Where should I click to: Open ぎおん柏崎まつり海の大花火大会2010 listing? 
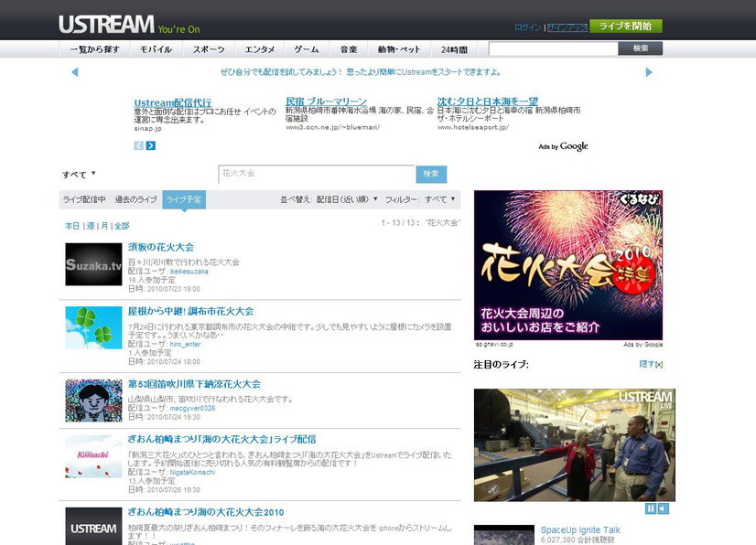coord(206,512)
